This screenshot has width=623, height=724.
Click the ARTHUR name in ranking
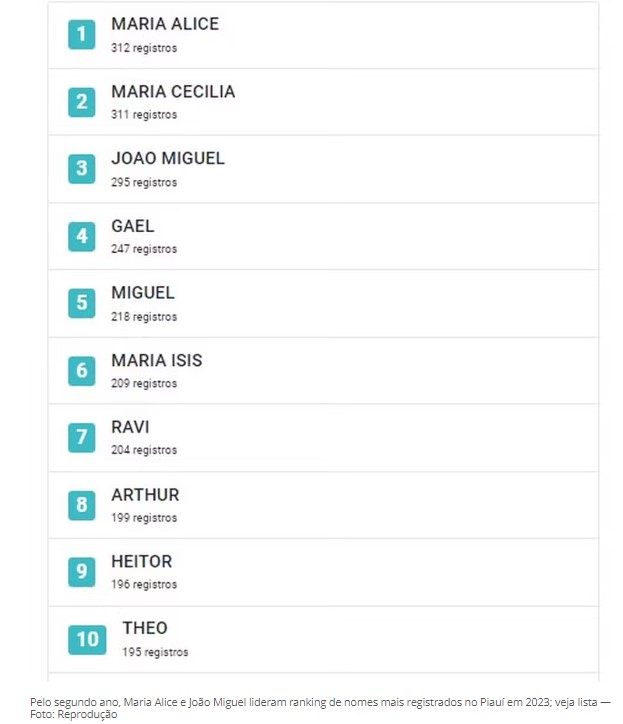pyautogui.click(x=145, y=495)
